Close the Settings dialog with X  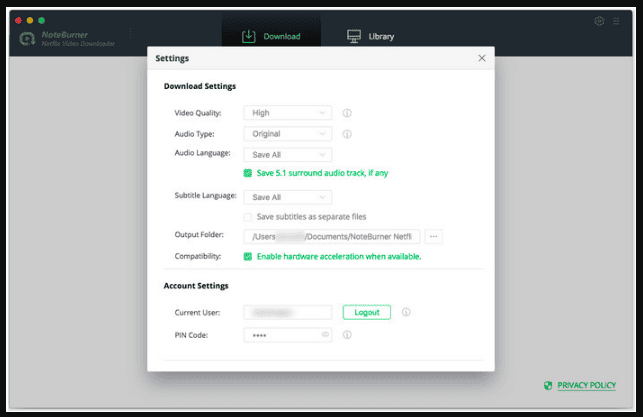click(482, 58)
